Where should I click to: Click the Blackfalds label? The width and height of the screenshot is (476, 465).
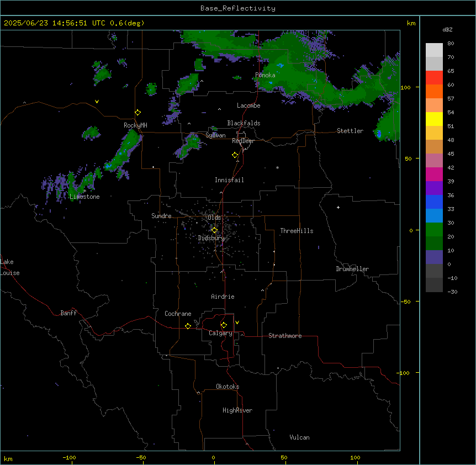point(244,123)
